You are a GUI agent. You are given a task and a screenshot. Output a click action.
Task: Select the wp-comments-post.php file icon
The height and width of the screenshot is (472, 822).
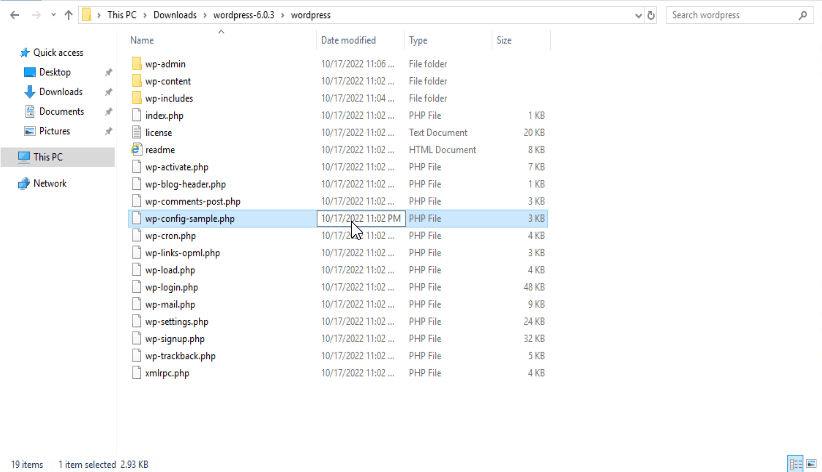pyautogui.click(x=136, y=201)
